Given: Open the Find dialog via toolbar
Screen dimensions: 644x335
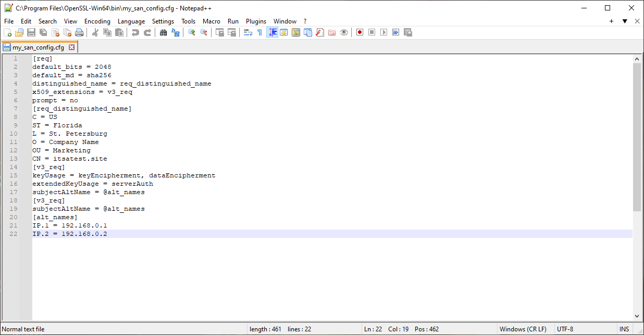Looking at the screenshot, I should click(163, 32).
